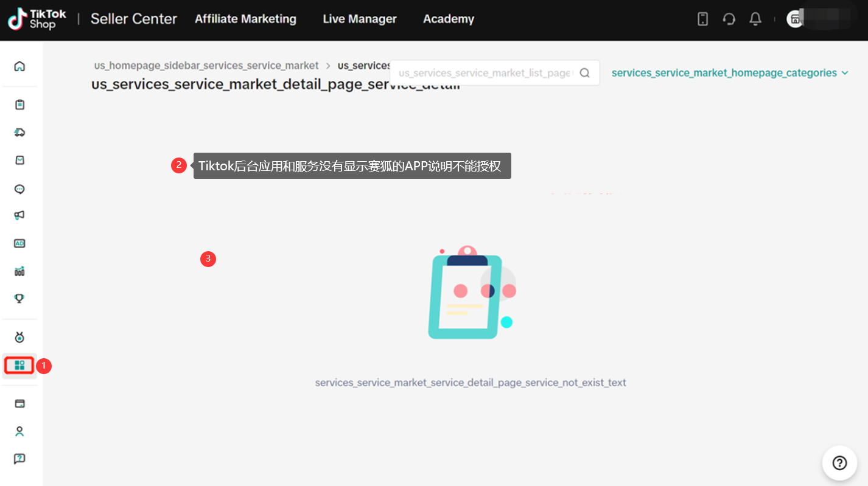Expand the services_service_market_homepage_categories dropdown

point(730,73)
